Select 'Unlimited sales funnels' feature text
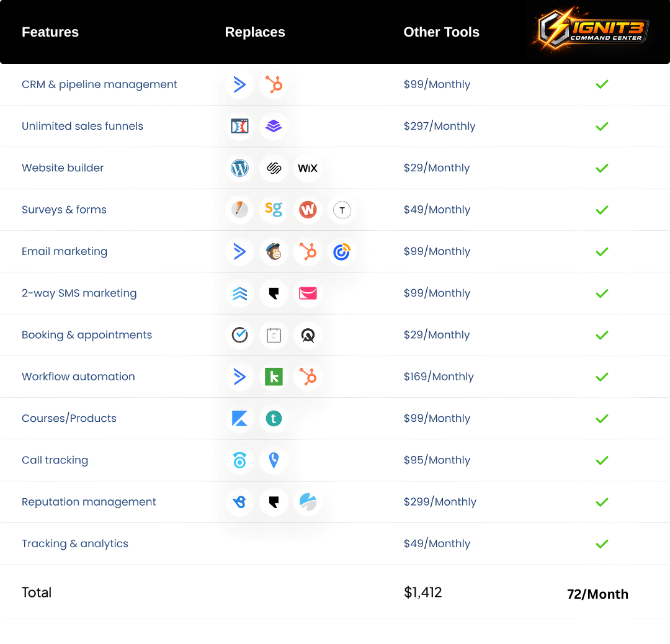 pos(83,126)
